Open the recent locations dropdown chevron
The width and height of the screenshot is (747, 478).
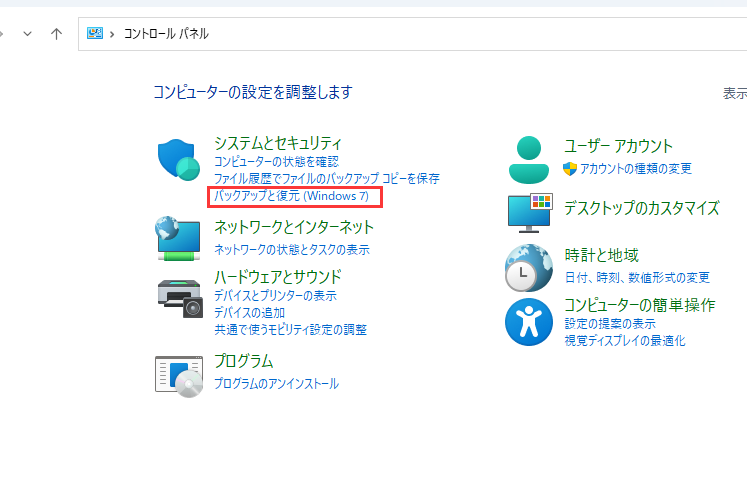[x=28, y=34]
